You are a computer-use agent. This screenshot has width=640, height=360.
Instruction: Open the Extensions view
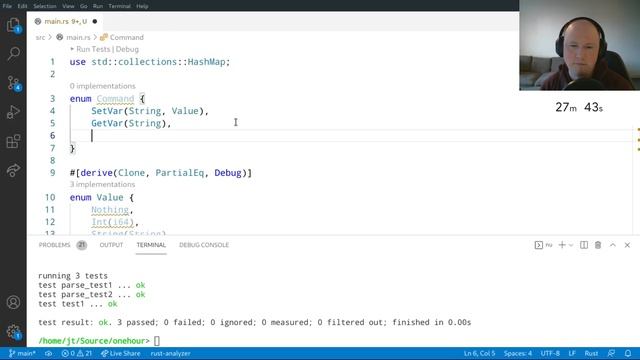13,141
